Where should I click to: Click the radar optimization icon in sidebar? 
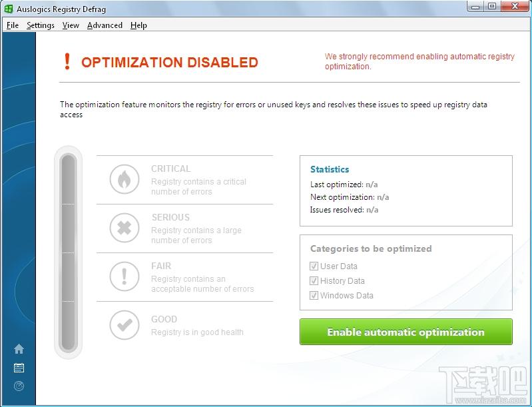tap(19, 386)
